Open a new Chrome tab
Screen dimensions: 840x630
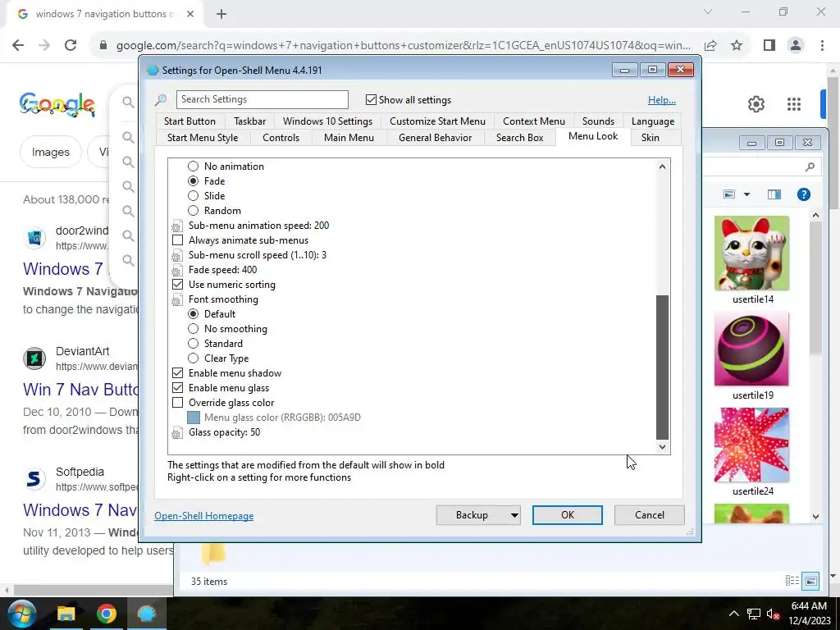221,14
